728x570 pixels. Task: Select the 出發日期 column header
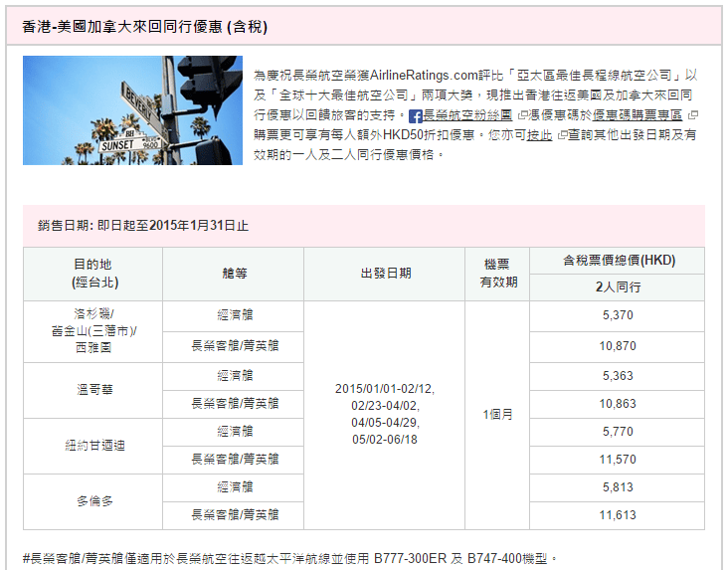pos(385,274)
